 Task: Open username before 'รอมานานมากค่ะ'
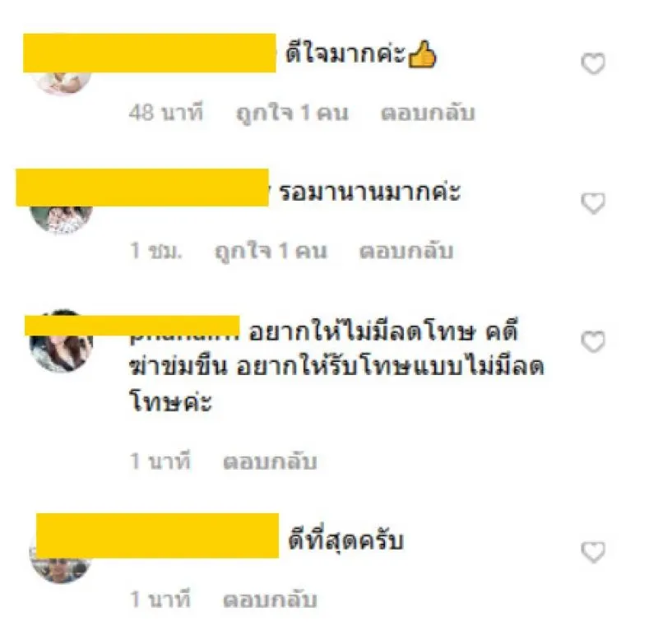[142, 188]
